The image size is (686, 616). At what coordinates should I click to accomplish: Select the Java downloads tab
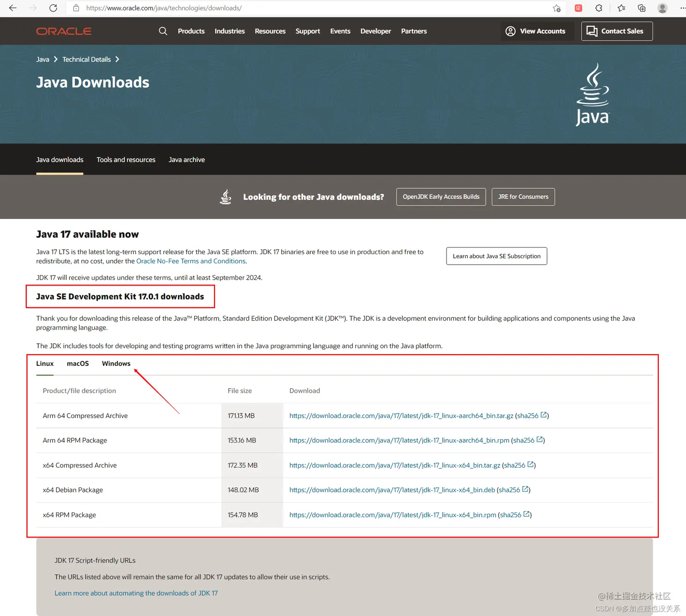point(60,160)
